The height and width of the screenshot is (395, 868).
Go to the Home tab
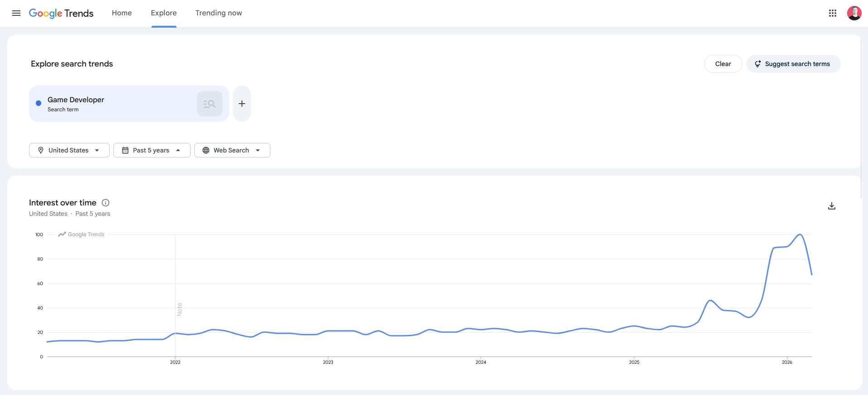pyautogui.click(x=122, y=13)
